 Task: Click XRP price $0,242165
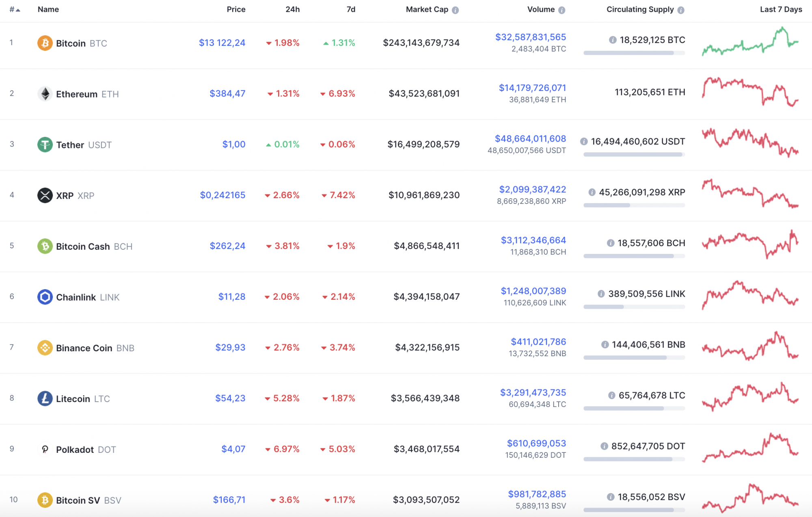pos(222,195)
